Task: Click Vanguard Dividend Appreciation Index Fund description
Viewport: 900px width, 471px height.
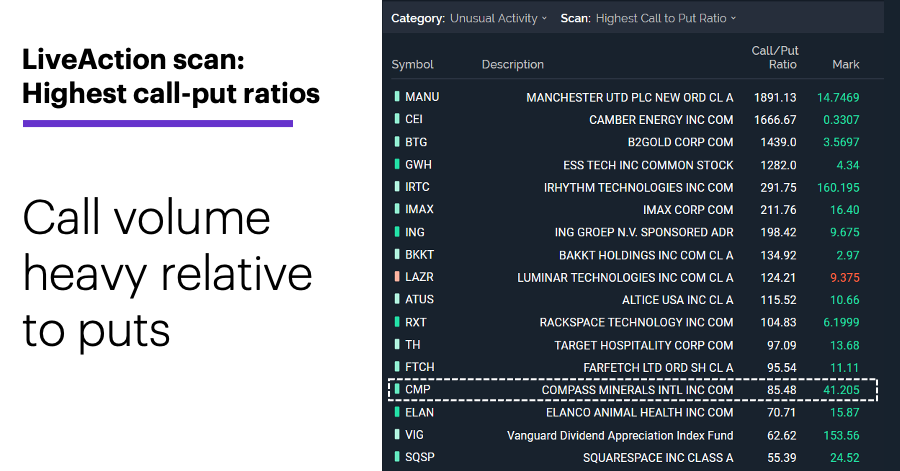Action: click(620, 435)
